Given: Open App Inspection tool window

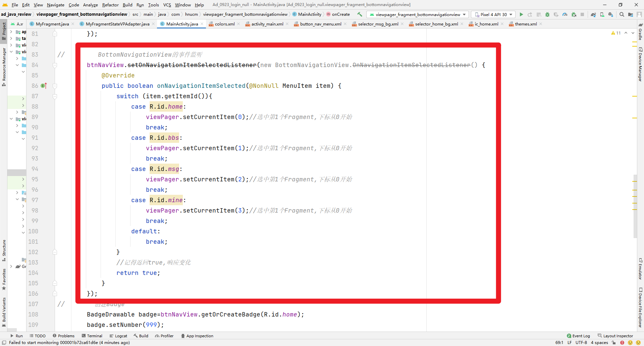Looking at the screenshot, I should 197,336.
